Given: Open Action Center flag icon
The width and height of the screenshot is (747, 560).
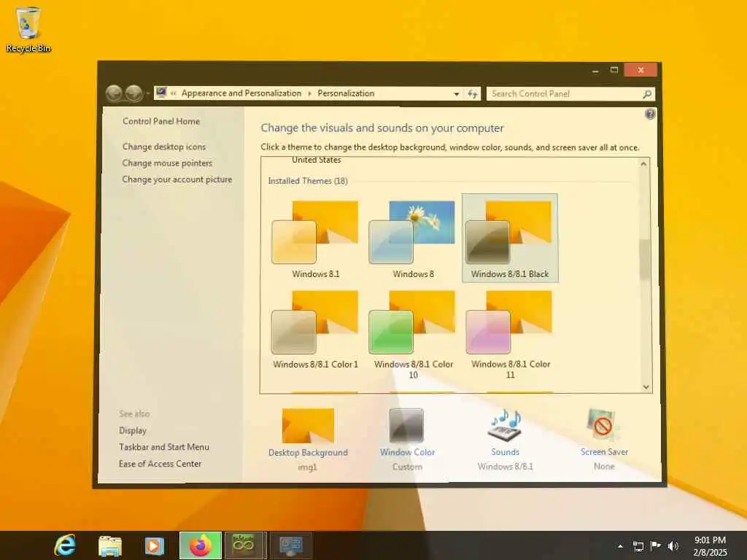Looking at the screenshot, I should click(x=656, y=546).
